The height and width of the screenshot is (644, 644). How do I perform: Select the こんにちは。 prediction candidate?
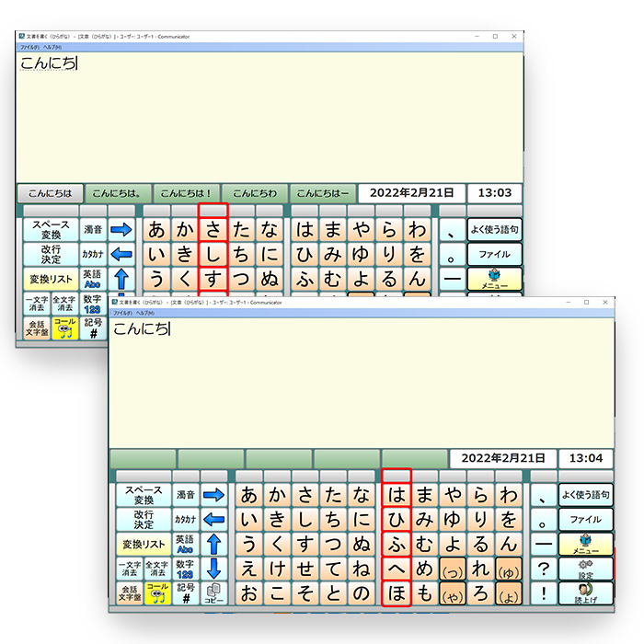click(118, 193)
